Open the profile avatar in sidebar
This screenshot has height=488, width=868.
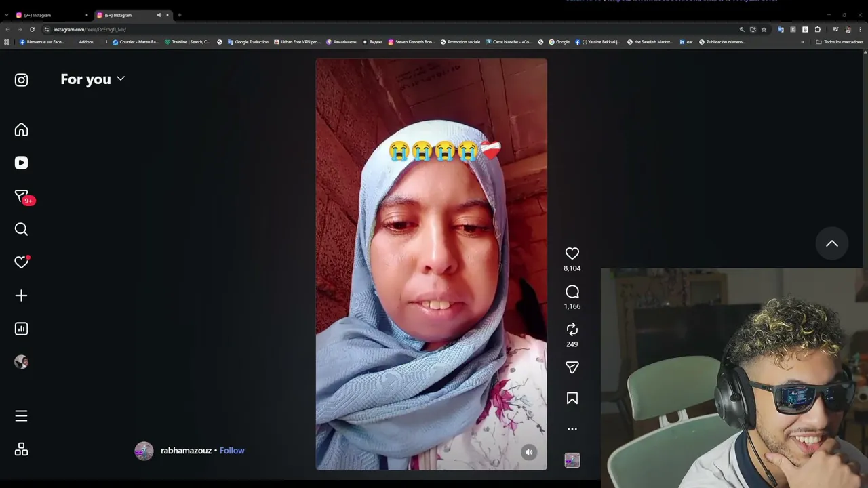tap(21, 362)
